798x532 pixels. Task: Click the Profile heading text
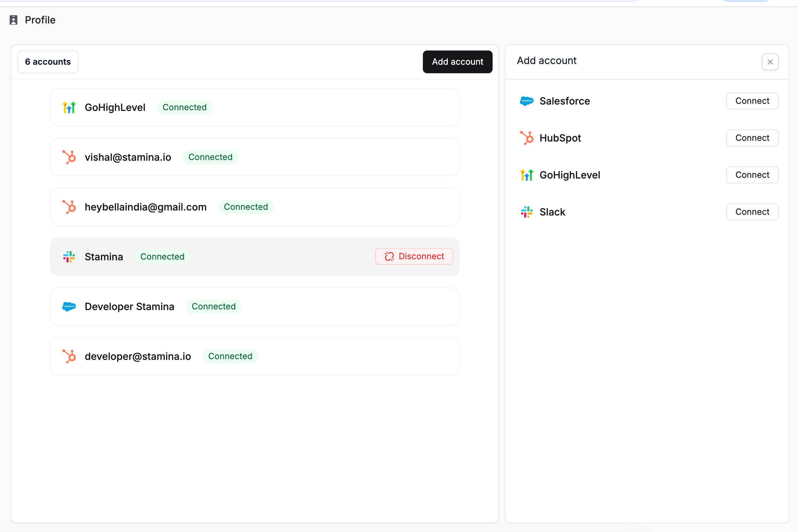(40, 20)
